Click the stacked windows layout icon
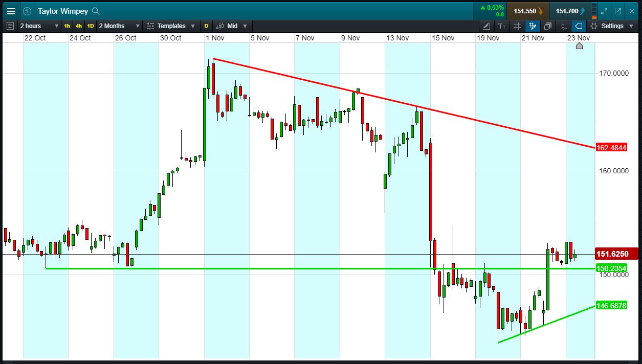Viewport: 642px width, 364px height. tap(548, 26)
